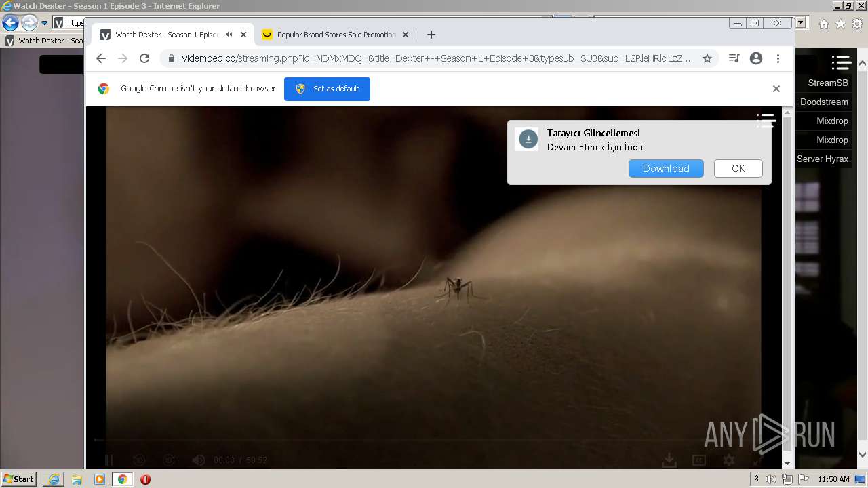Viewport: 868px width, 488px height.
Task: Click Internet Explorer forward button
Action: click(x=28, y=23)
